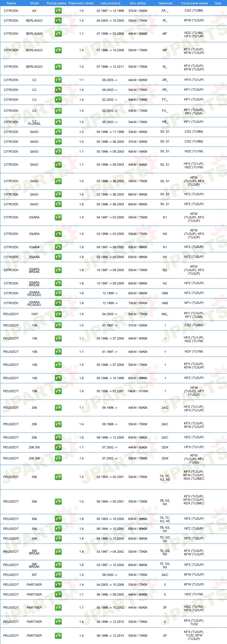Click fuel icon in Saxo 66kW / 90KM row
The image size is (227, 644).
[x=58, y=194]
